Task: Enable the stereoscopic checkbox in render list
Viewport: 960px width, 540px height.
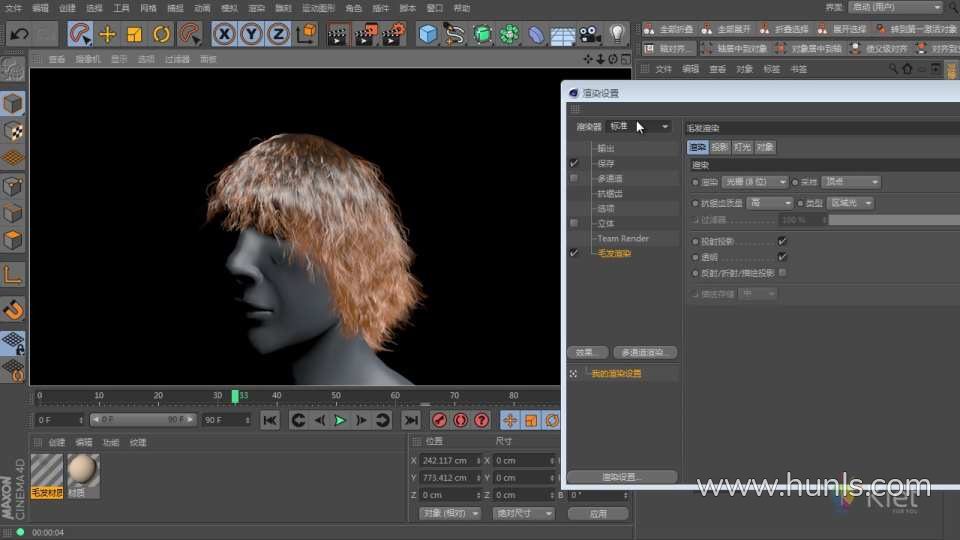Action: [574, 223]
